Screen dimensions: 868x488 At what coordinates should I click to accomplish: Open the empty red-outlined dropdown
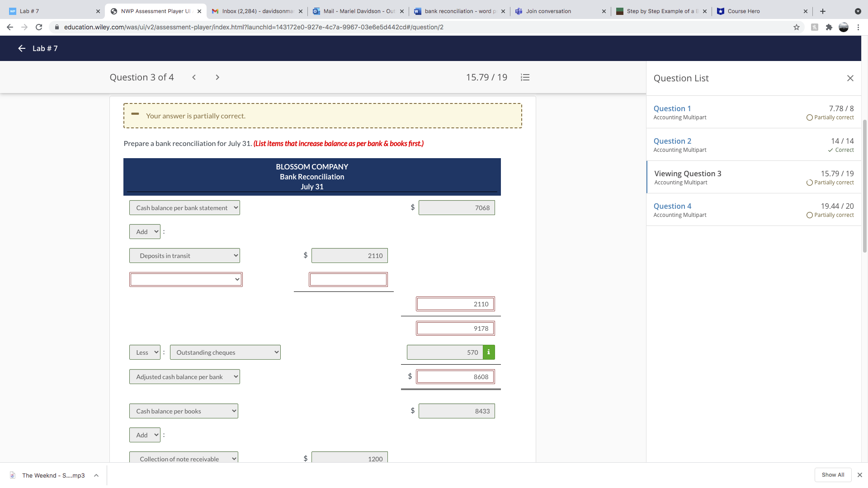[186, 280]
